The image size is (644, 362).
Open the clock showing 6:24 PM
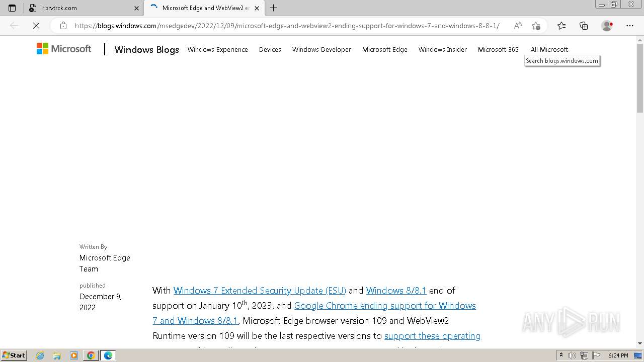click(x=618, y=355)
